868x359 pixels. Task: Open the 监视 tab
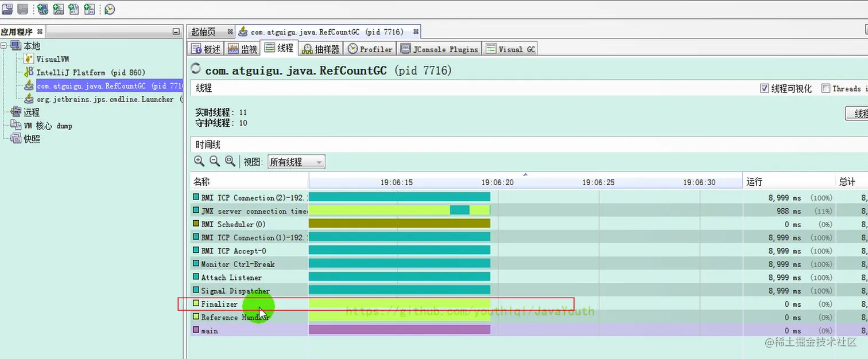pyautogui.click(x=243, y=49)
